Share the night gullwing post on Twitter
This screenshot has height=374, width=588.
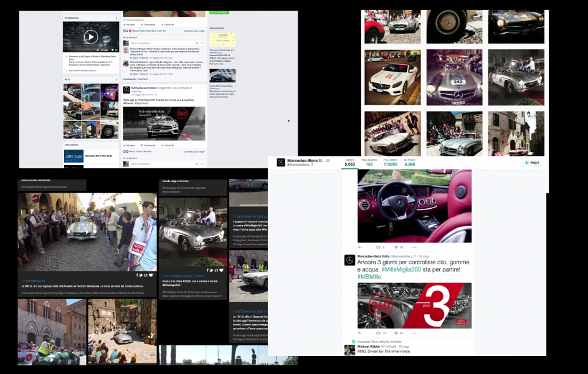[212, 270]
